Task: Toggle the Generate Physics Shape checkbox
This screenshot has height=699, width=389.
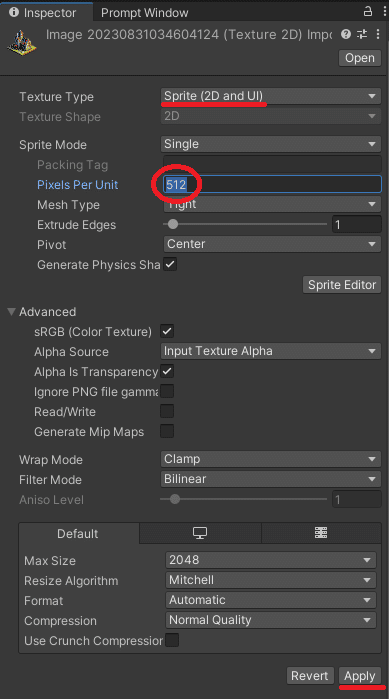Action: (x=170, y=264)
